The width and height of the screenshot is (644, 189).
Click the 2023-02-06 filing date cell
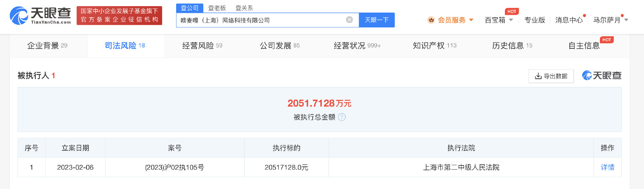(x=75, y=167)
